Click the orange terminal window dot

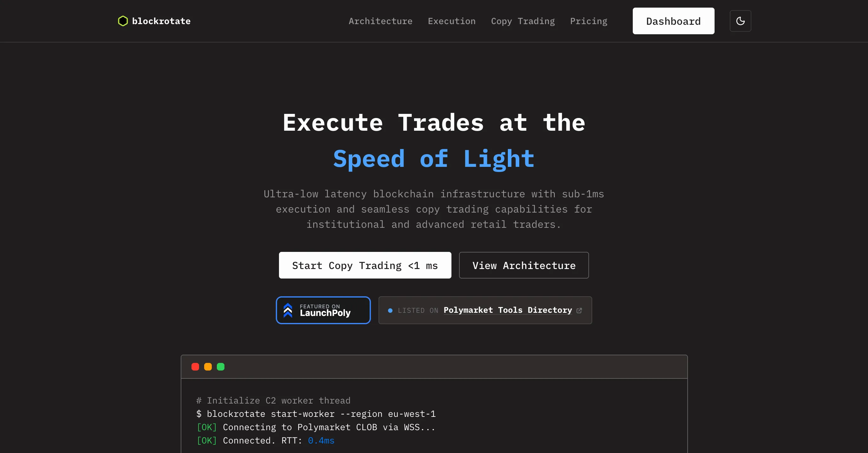[x=208, y=367]
